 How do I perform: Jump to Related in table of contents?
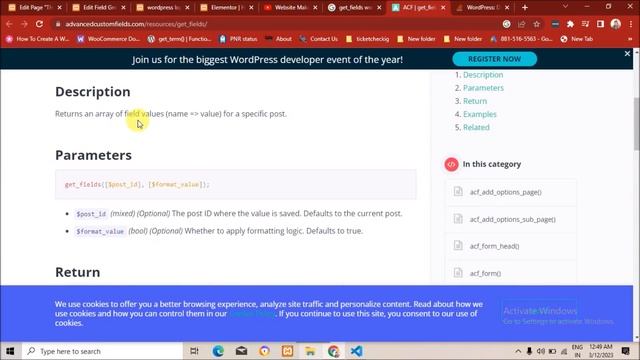(x=476, y=127)
